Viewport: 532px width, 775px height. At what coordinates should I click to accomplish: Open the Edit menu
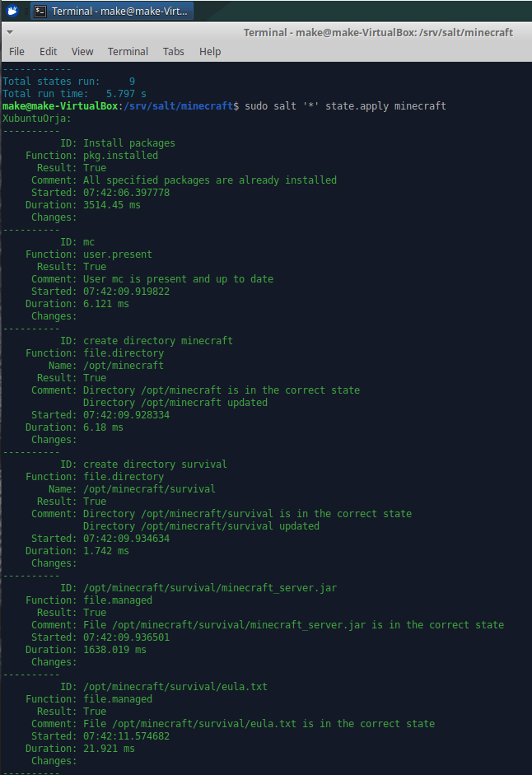coord(49,51)
